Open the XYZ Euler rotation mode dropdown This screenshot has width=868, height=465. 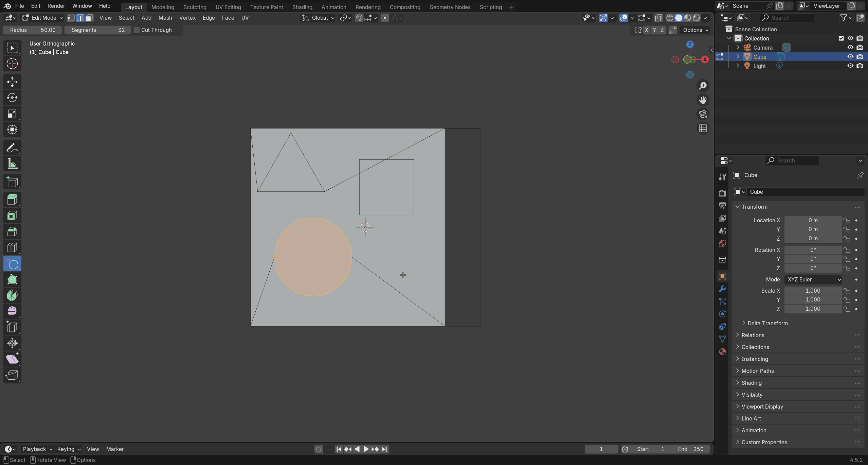pyautogui.click(x=813, y=279)
